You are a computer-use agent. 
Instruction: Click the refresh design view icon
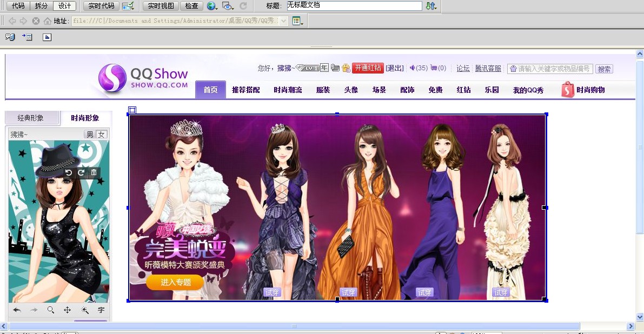pos(243,6)
